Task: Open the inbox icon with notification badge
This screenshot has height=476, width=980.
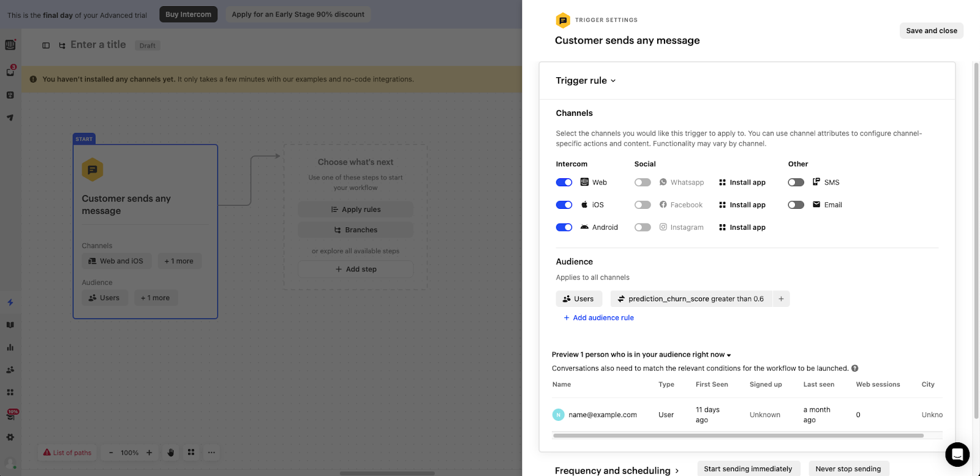Action: tap(10, 72)
